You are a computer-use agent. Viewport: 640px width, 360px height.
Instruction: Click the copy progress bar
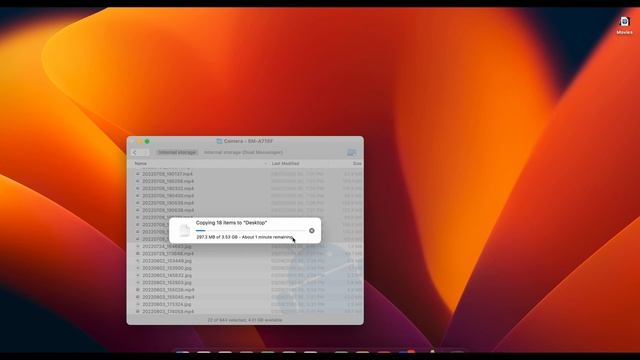tap(251, 231)
